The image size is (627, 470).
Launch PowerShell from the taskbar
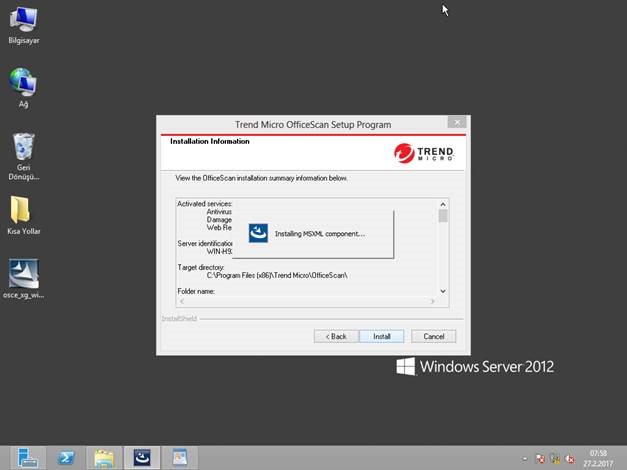[66, 458]
